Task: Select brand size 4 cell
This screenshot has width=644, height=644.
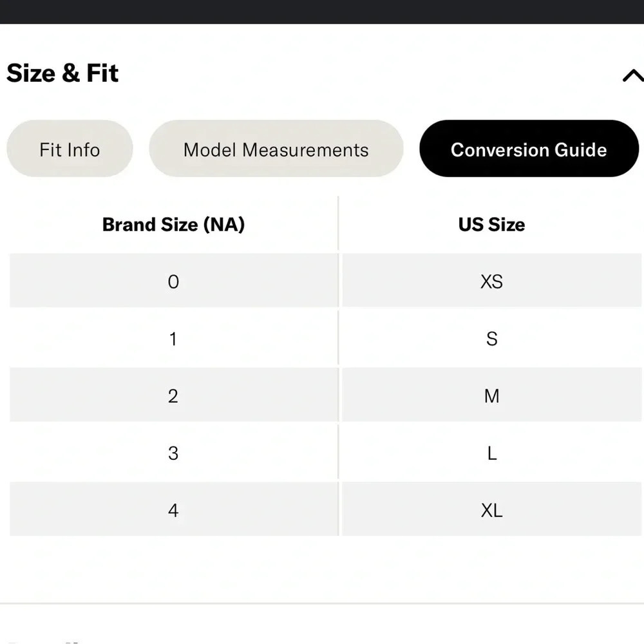Action: (x=173, y=510)
